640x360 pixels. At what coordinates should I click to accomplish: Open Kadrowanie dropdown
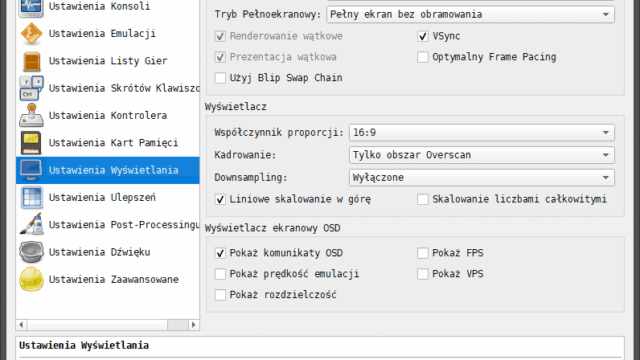[482, 155]
